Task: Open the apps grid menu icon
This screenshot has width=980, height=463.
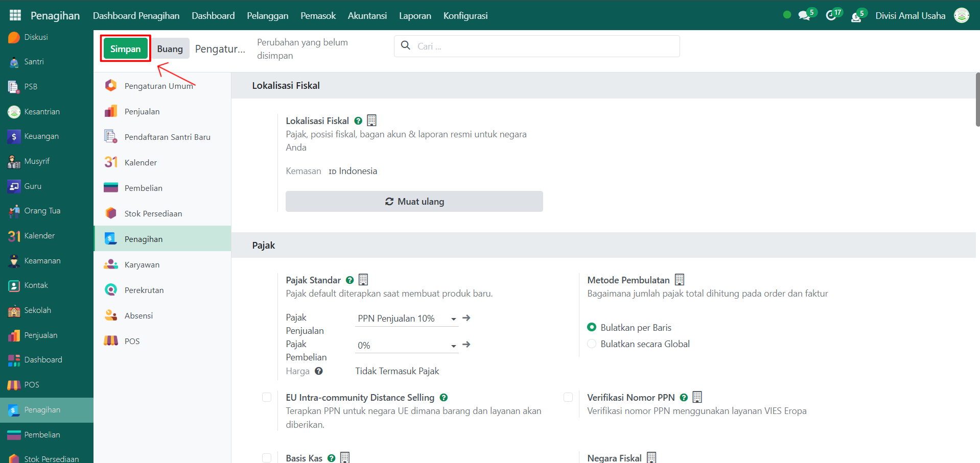Action: pyautogui.click(x=15, y=15)
